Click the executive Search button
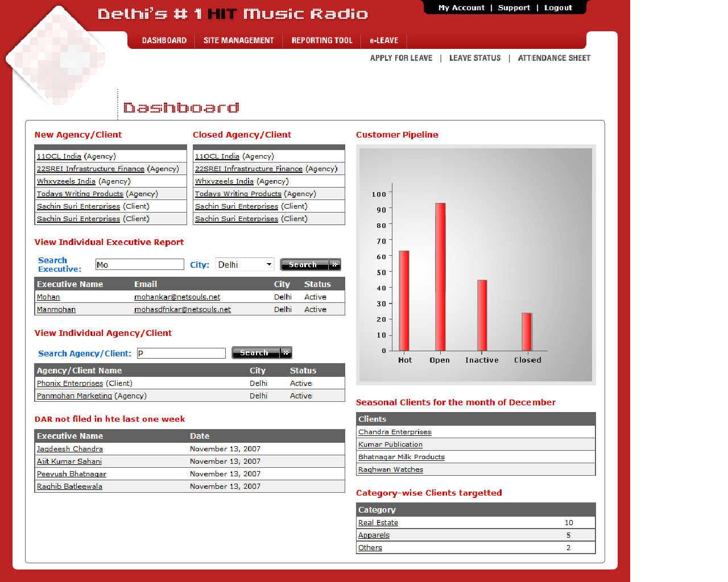This screenshot has width=728, height=582. [310, 265]
